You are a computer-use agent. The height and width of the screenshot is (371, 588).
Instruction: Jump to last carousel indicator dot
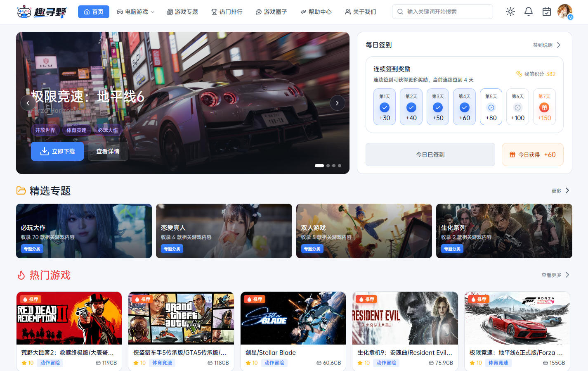pyautogui.click(x=340, y=166)
